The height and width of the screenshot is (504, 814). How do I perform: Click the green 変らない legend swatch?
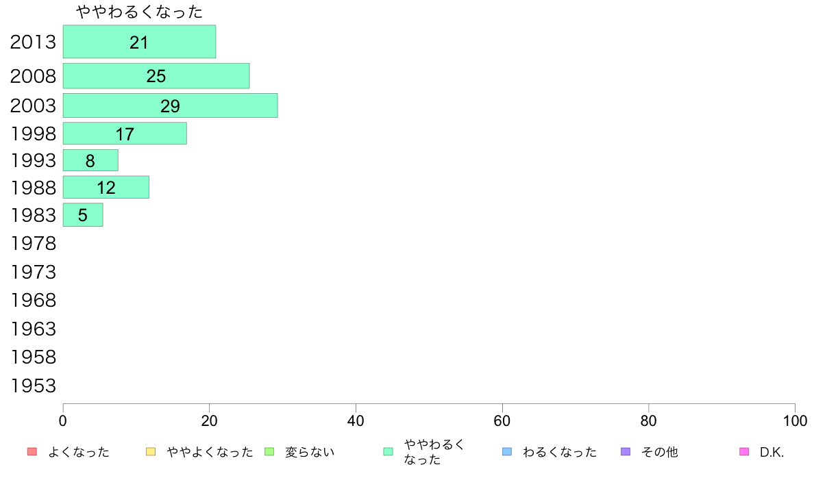click(x=269, y=451)
